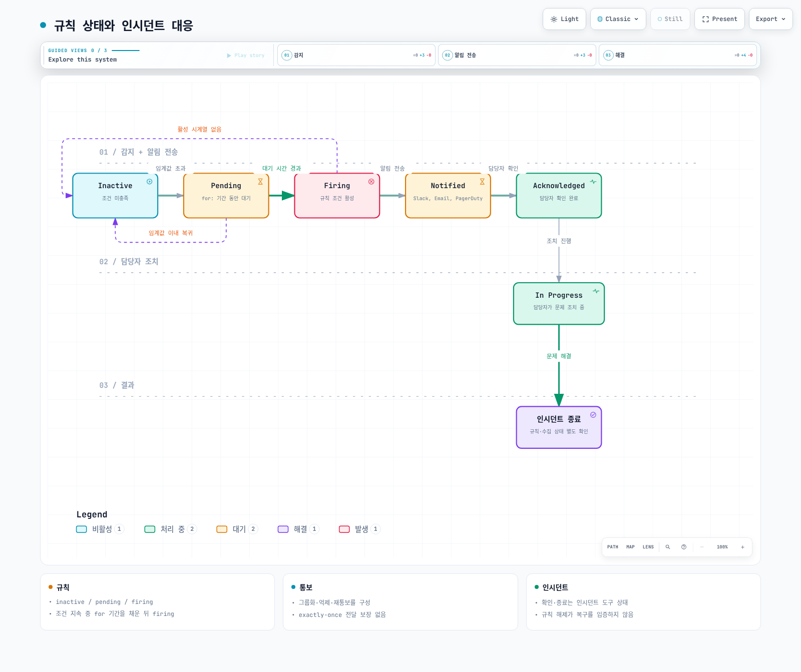This screenshot has height=672, width=801.
Task: Toggle 대기 legend filter
Action: pyautogui.click(x=237, y=529)
